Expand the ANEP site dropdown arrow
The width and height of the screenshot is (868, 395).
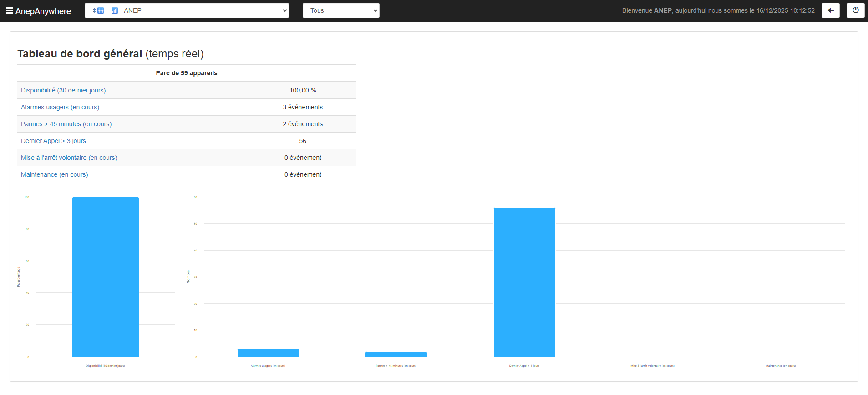(284, 10)
